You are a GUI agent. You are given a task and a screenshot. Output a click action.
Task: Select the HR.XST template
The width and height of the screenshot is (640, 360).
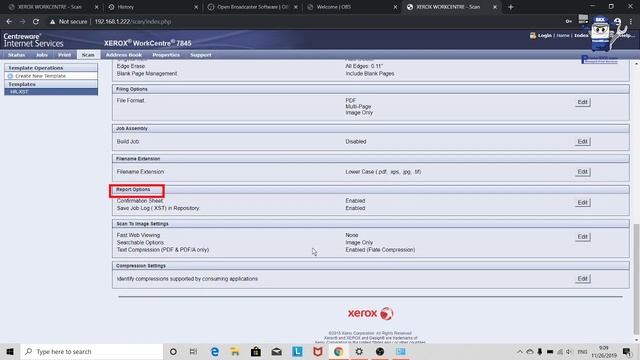(x=51, y=92)
